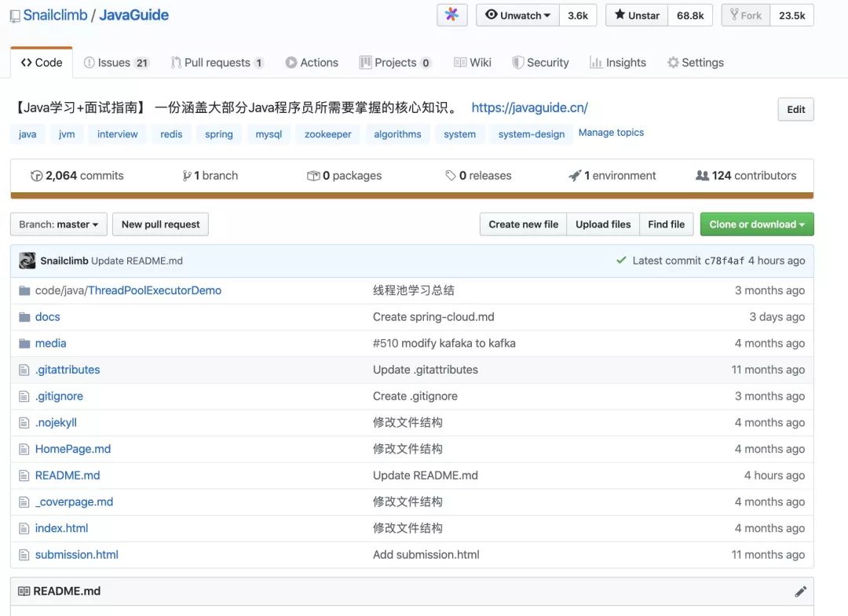
Task: Click the 'Update README.md' latest commit message
Action: pos(137,261)
